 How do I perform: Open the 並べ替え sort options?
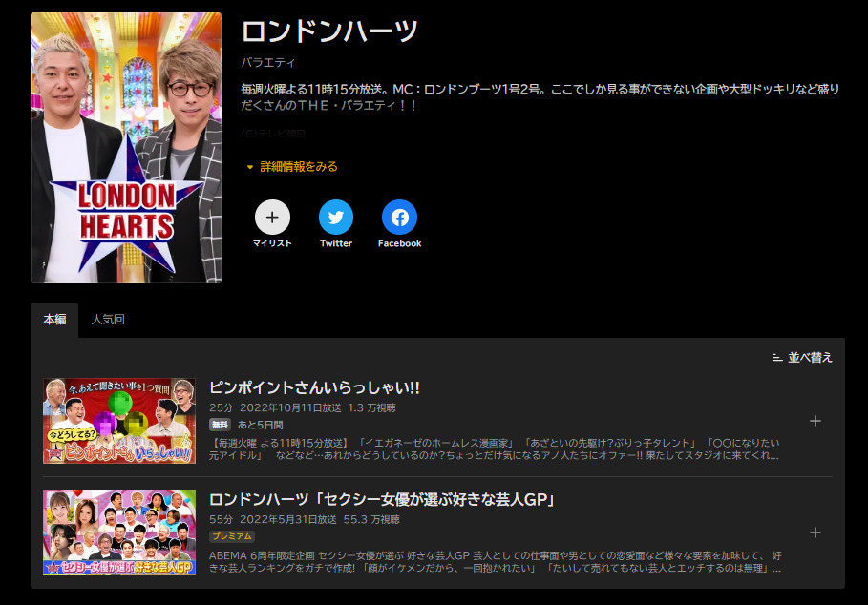[802, 358]
